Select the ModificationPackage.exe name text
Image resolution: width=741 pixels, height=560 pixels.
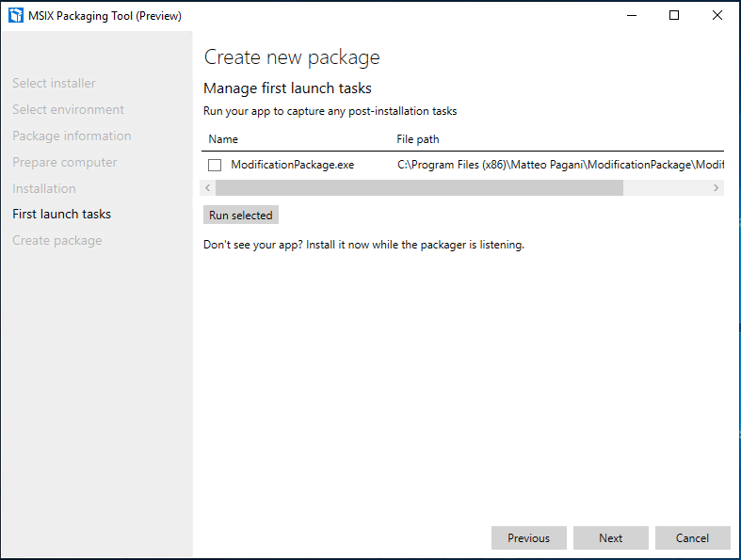click(x=293, y=165)
